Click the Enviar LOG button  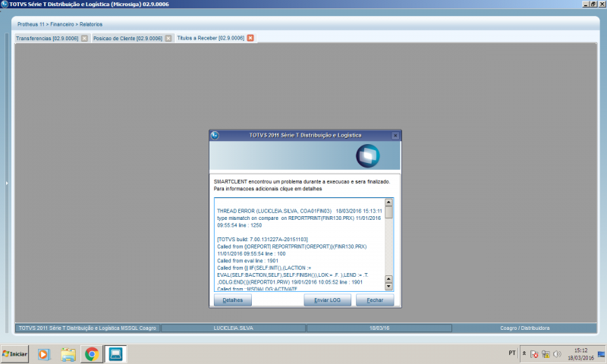point(327,300)
